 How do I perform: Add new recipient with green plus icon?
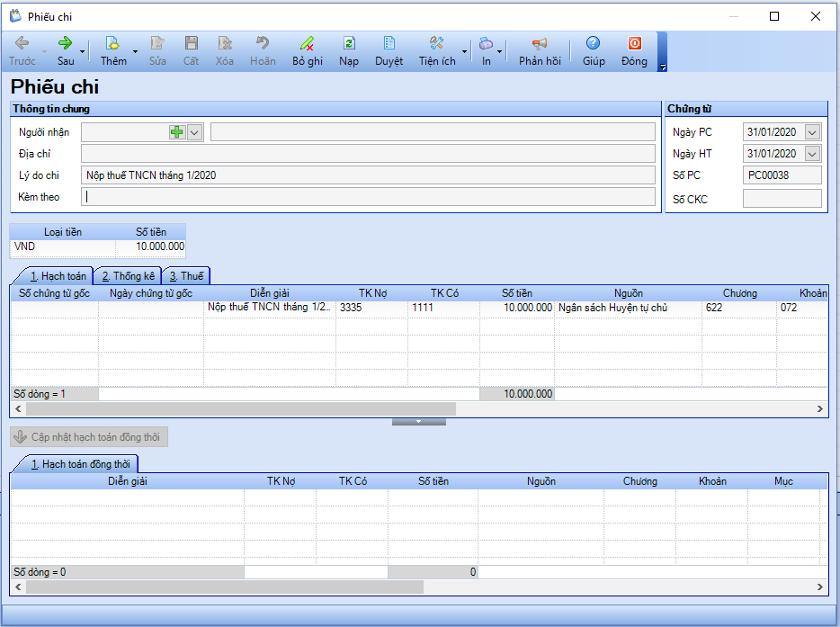pyautogui.click(x=177, y=132)
